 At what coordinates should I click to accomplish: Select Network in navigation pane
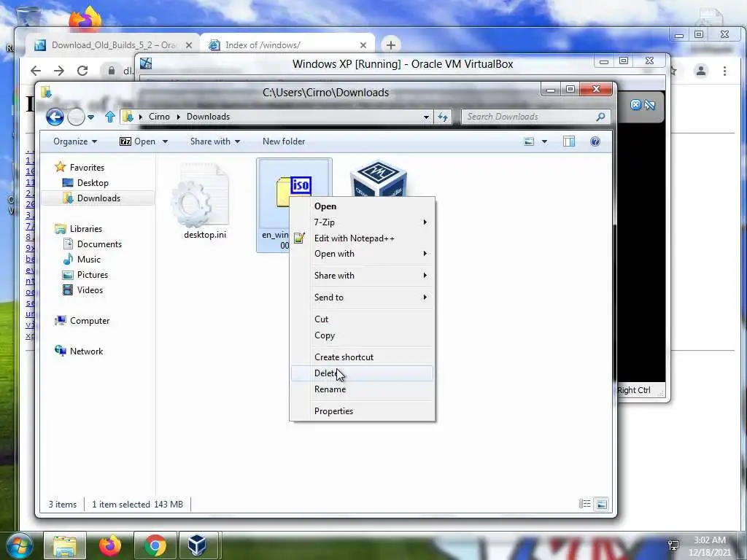79,351
